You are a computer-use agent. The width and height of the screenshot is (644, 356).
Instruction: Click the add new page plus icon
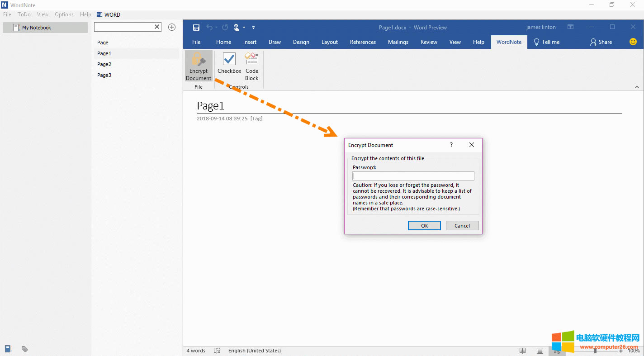(x=172, y=27)
